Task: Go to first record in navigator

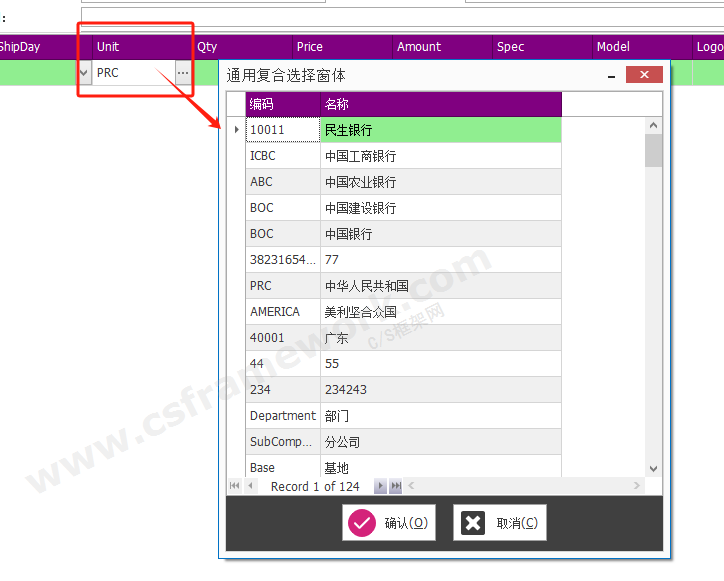Action: tap(235, 486)
